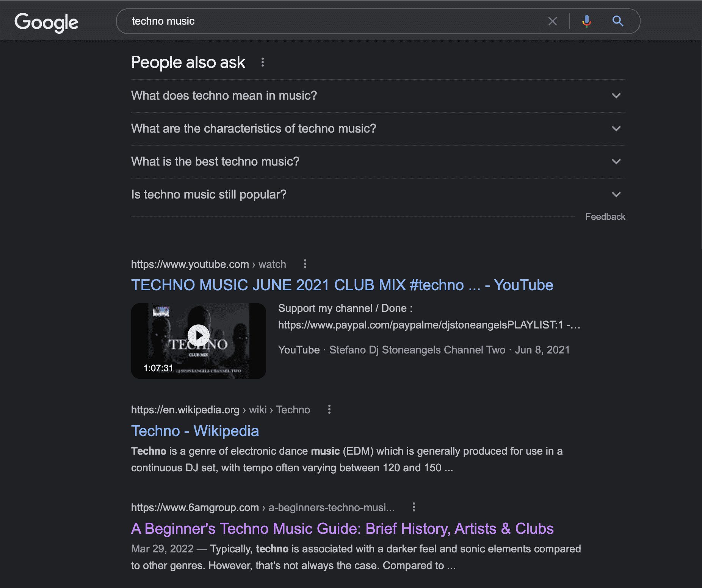Screen dimensions: 702x588
Task: Open 'Techno - Wikipedia' result
Action: [195, 431]
